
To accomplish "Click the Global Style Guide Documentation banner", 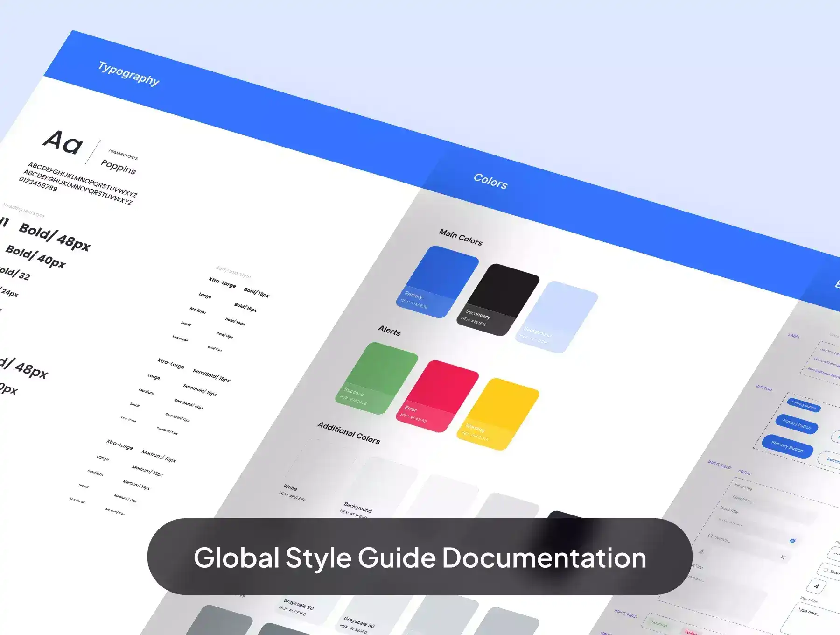I will pos(420,557).
